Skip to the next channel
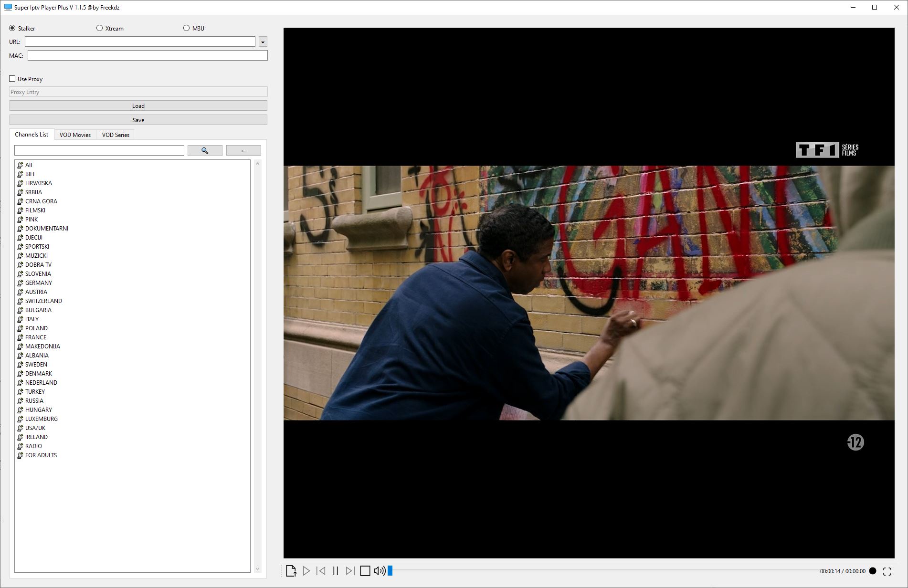The width and height of the screenshot is (908, 588). pos(350,571)
